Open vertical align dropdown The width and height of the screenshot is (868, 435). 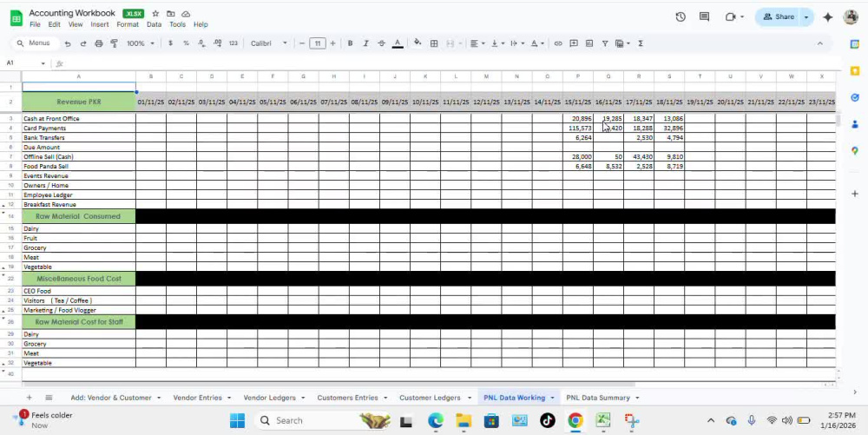[x=496, y=43]
